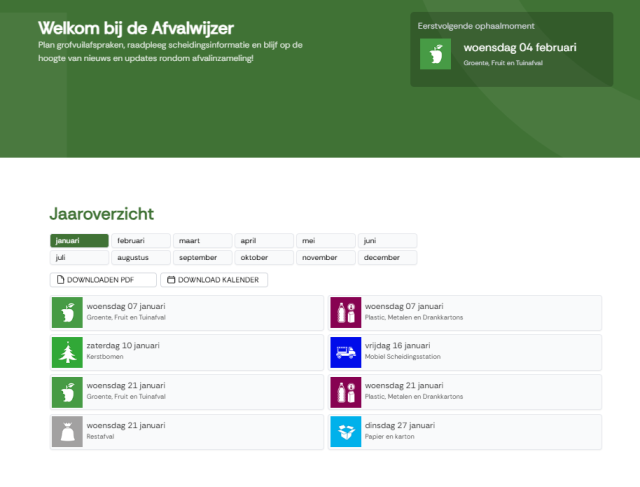
Task: Click 'zaterdag 10 januari' date text
Action: (123, 345)
